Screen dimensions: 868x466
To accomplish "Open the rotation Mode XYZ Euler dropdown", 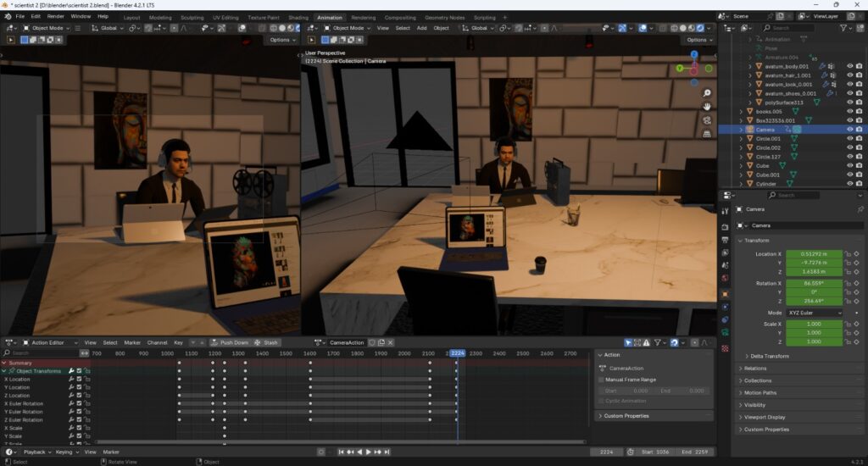I will [815, 313].
